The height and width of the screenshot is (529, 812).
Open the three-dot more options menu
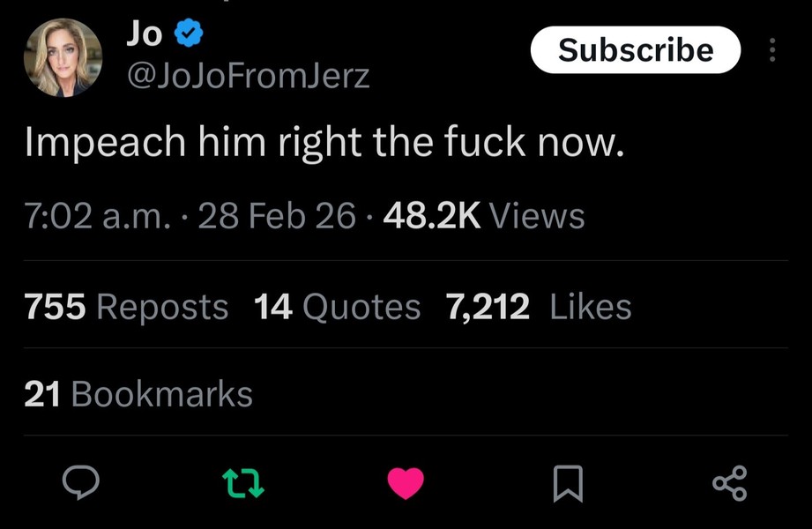pos(772,50)
